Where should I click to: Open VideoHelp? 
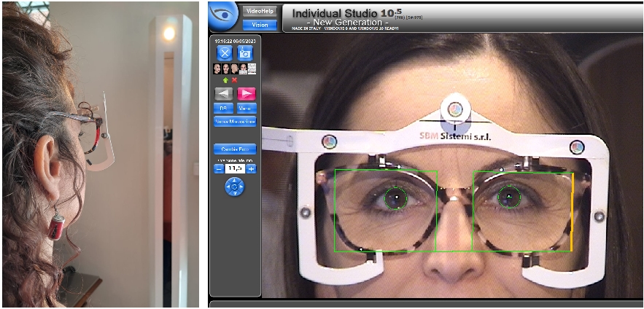[x=259, y=11]
